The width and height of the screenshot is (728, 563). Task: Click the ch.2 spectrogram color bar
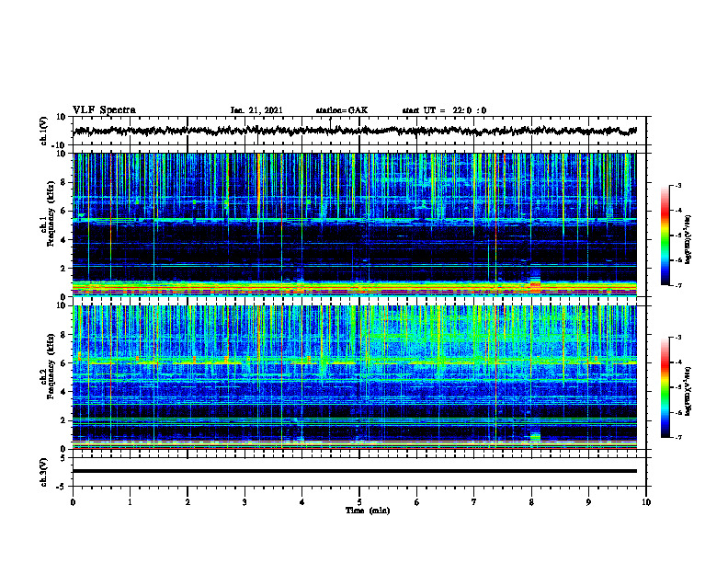tap(665, 387)
